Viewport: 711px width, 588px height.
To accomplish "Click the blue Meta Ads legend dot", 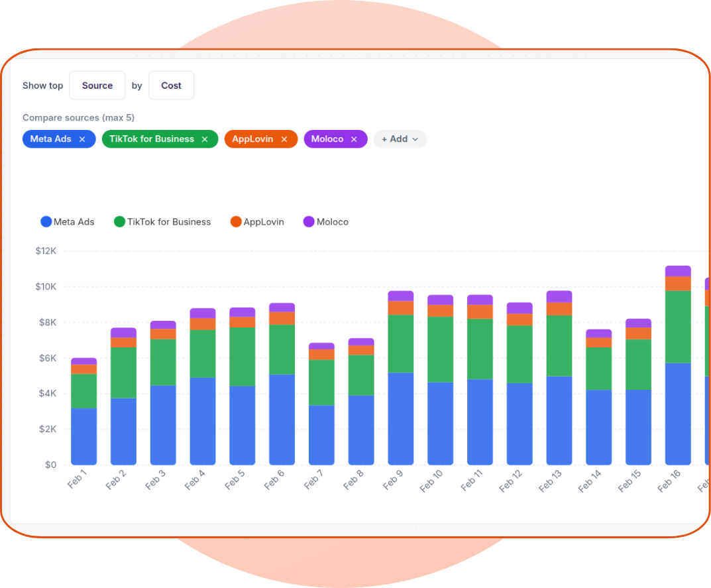I will [45, 221].
